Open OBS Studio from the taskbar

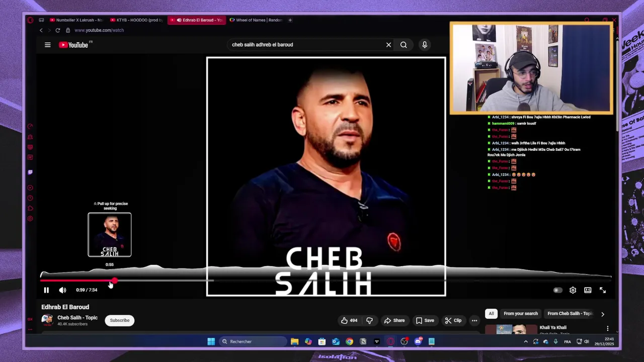(404, 341)
